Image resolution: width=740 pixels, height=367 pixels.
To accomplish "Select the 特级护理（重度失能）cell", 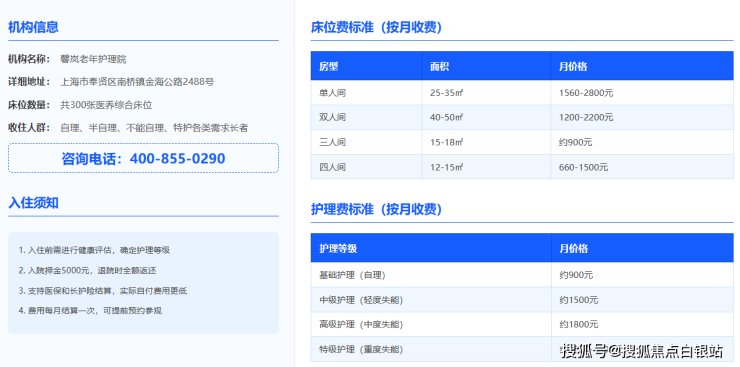I will click(x=431, y=349).
